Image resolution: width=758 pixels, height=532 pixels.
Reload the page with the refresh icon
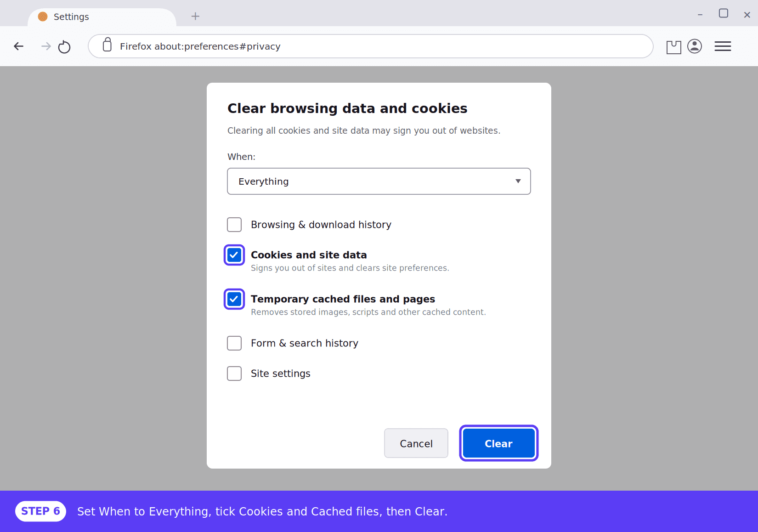(64, 46)
